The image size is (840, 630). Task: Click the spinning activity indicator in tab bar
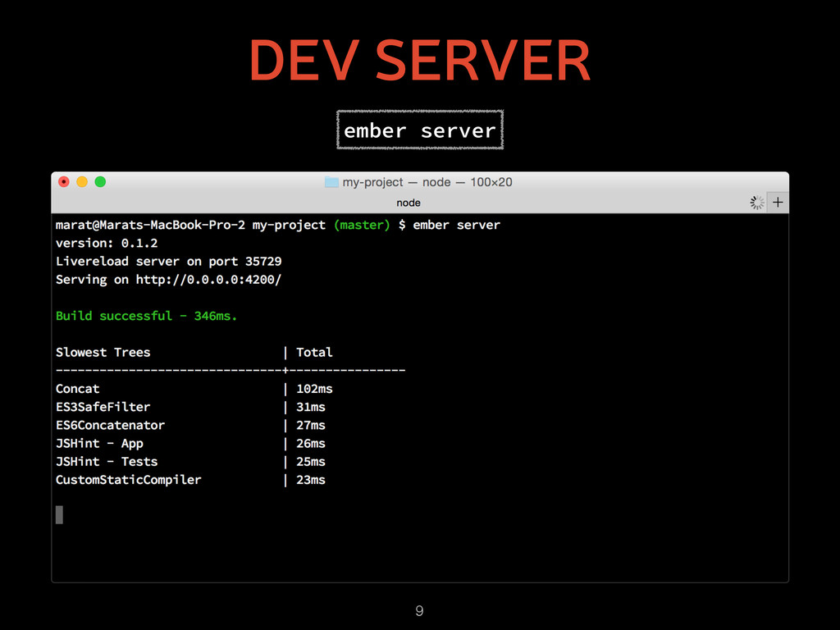coord(757,203)
